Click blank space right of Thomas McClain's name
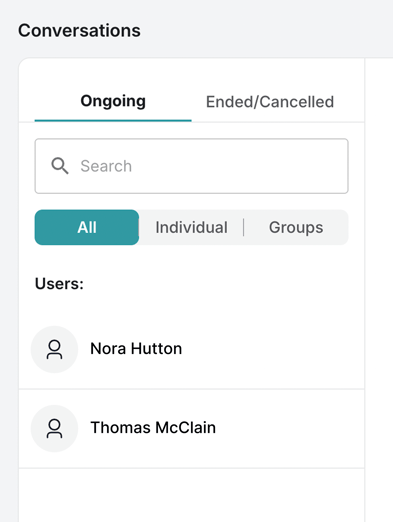The height and width of the screenshot is (522, 393). click(288, 428)
